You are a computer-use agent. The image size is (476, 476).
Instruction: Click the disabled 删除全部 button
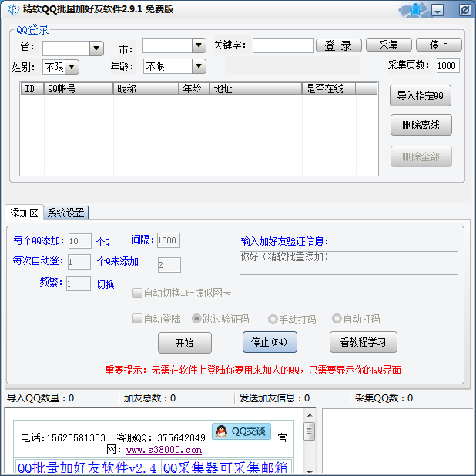click(421, 156)
